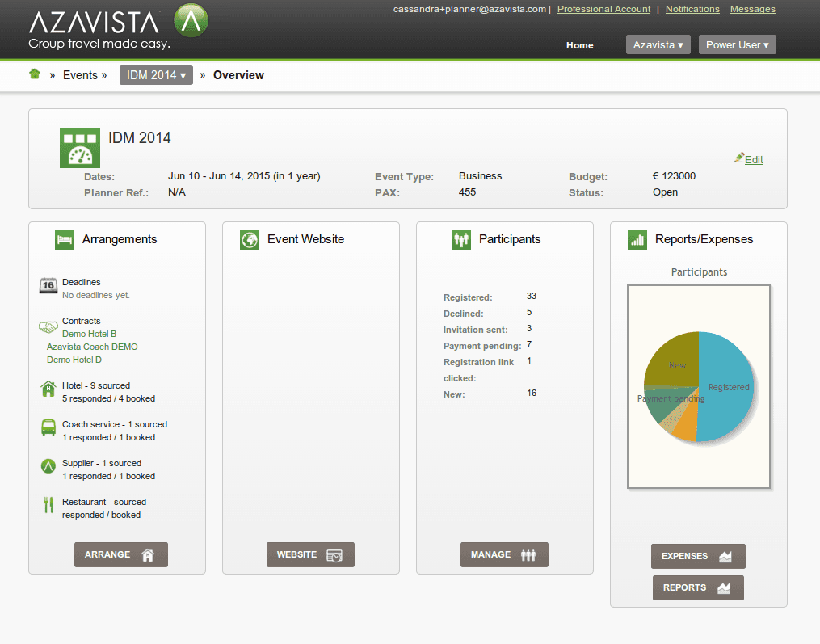The height and width of the screenshot is (644, 820).
Task: Click the chart icon on the Expenses button
Action: 725,557
